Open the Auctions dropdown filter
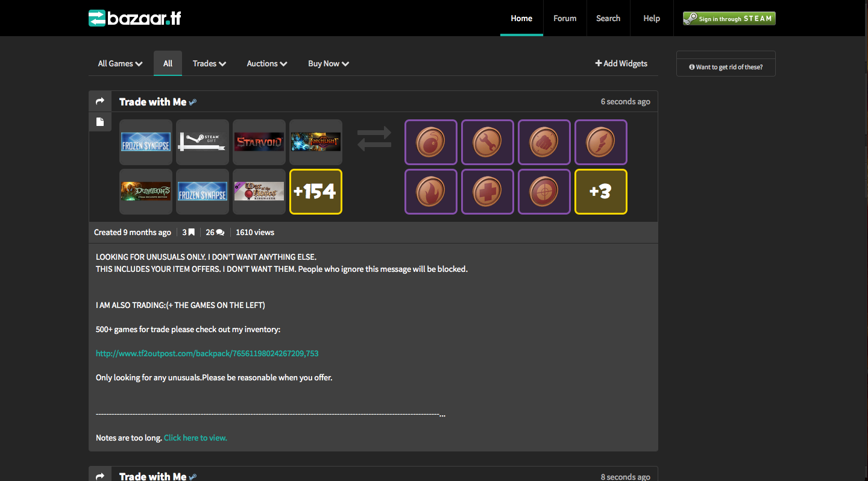Viewport: 868px width, 481px height. point(266,63)
